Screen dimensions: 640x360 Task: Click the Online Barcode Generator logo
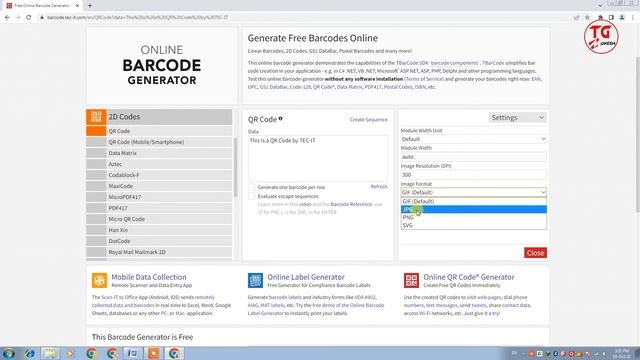pyautogui.click(x=162, y=65)
